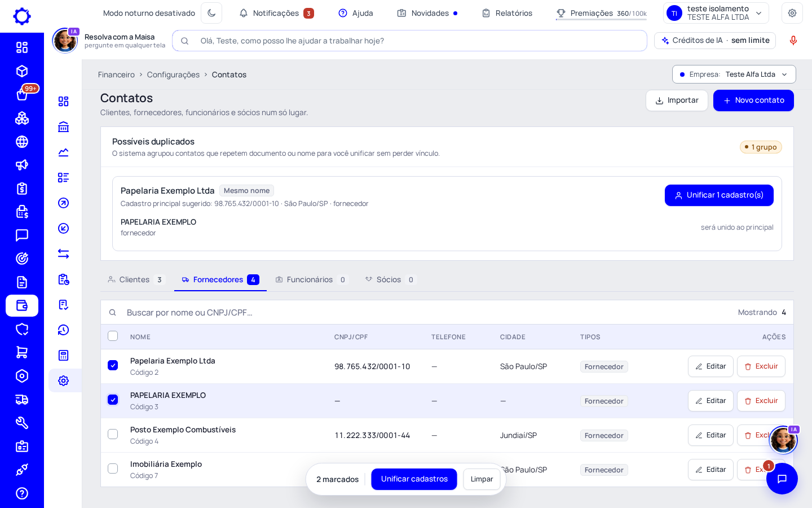The width and height of the screenshot is (812, 508).
Task: Open settings gear in top bar
Action: click(x=792, y=13)
